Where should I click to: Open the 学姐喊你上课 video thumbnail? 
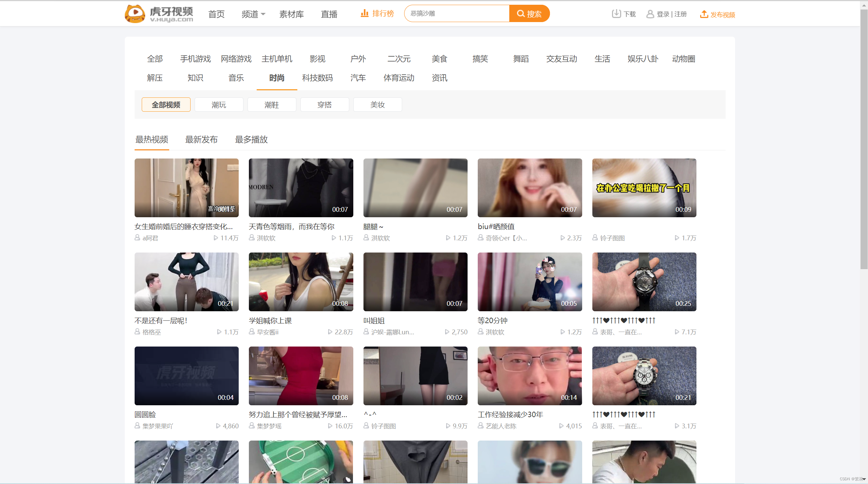click(x=301, y=282)
